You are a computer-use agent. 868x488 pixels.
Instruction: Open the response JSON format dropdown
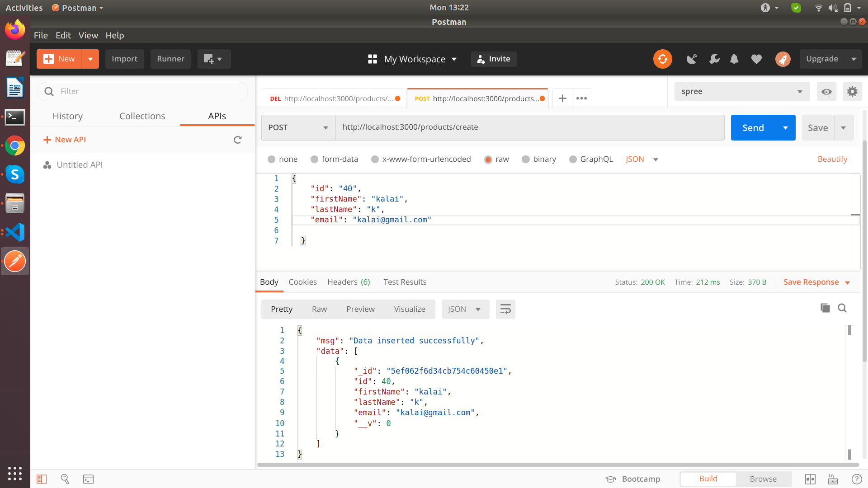click(x=465, y=310)
